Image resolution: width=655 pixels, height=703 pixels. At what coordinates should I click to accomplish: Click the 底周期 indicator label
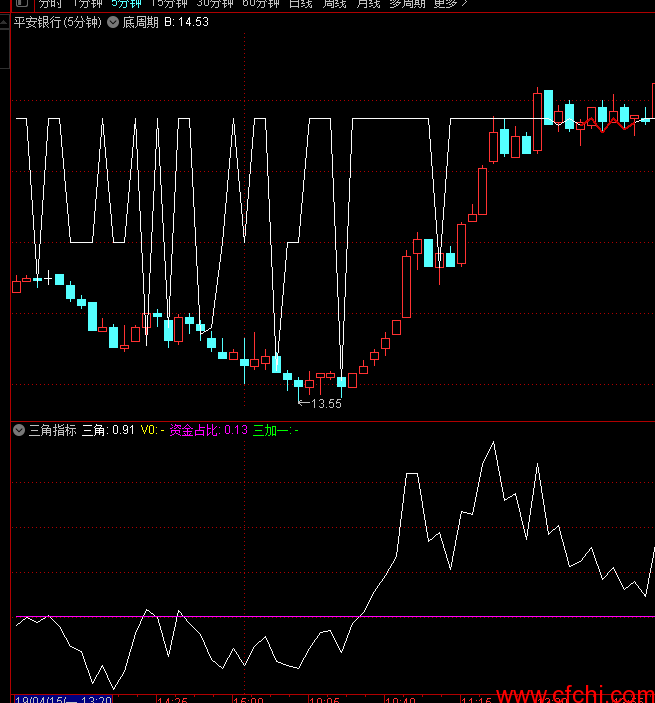[x=140, y=22]
